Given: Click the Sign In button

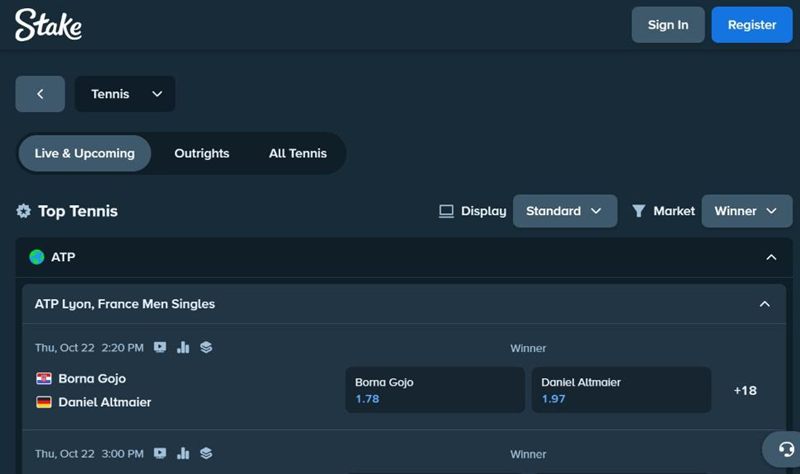Looking at the screenshot, I should (x=668, y=24).
